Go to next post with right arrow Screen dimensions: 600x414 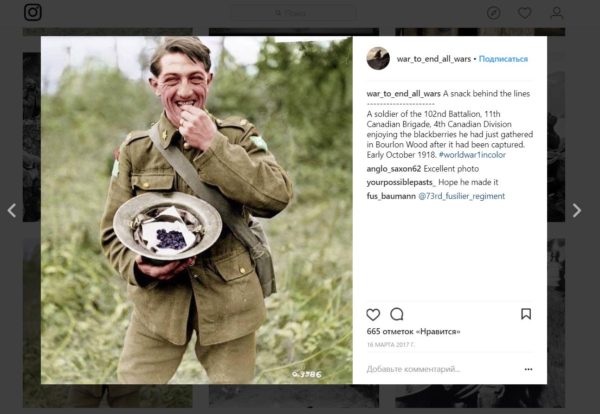577,210
